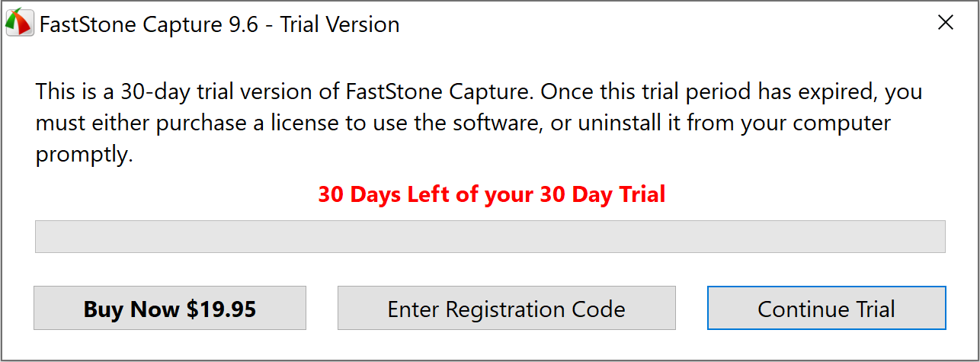
Task: Click the FastStone Capture app icon
Action: coord(19,24)
